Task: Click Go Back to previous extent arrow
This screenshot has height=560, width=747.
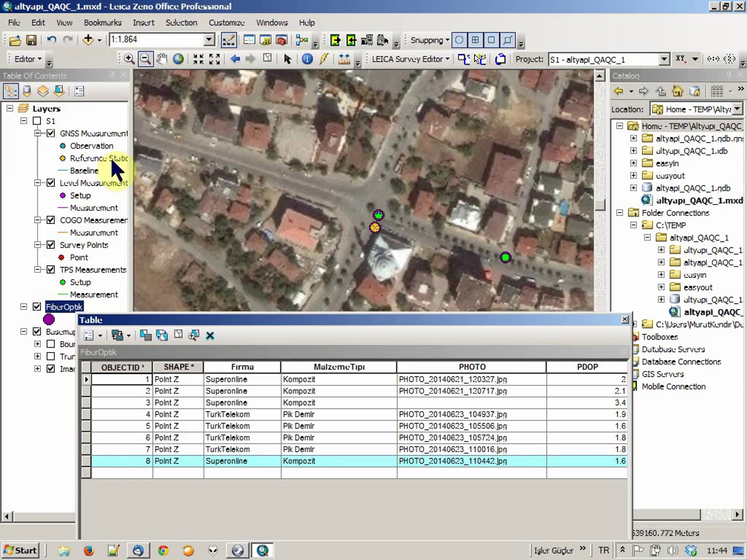Action: 235,59
